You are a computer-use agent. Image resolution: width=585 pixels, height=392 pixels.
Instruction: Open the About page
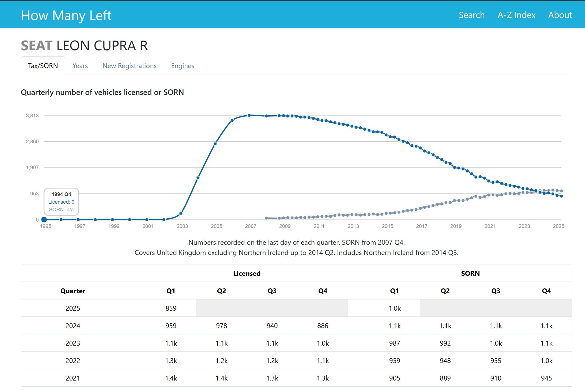click(x=560, y=15)
